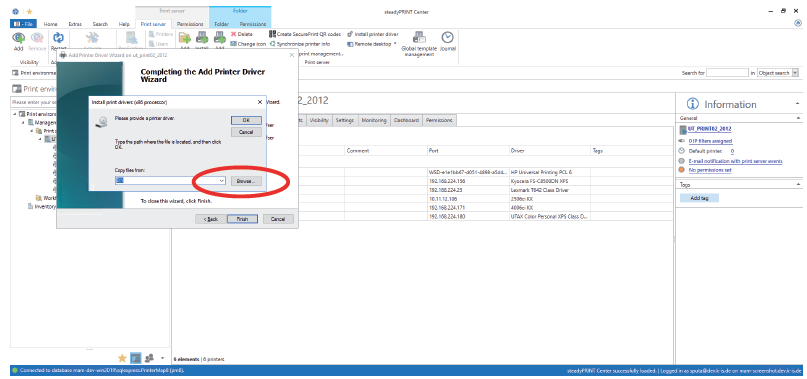The image size is (807, 379).
Task: Click the star favorites icon in title bar
Action: tap(29, 11)
